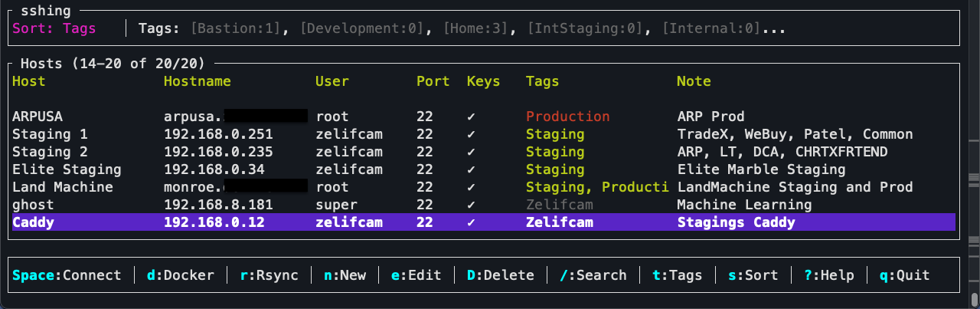Viewport: 980px width, 309px height.
Task: Click the Keys checkmark for Staging 1
Action: tap(472, 134)
